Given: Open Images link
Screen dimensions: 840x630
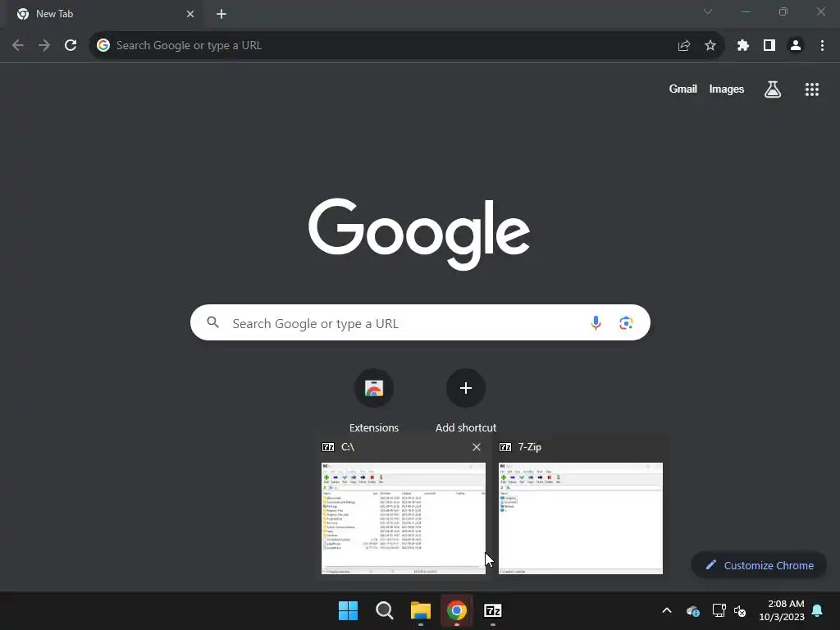Looking at the screenshot, I should click(x=727, y=89).
